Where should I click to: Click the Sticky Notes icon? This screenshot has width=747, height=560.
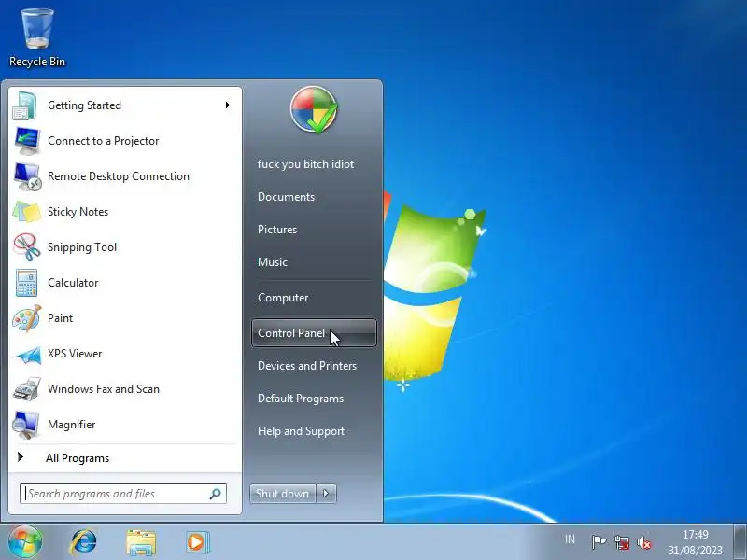click(27, 212)
